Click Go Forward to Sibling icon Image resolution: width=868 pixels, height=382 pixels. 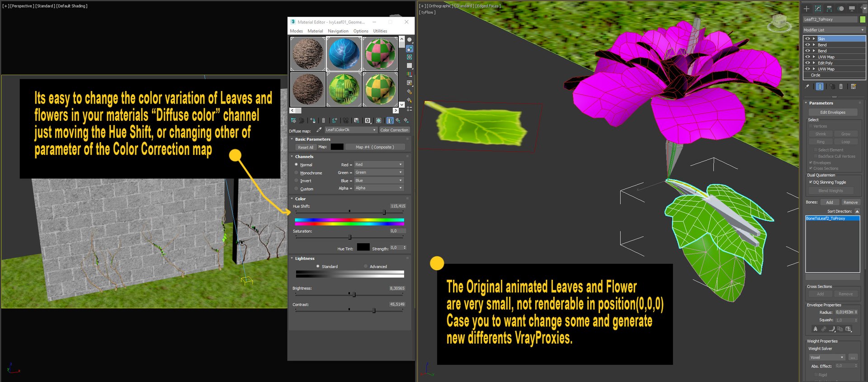coord(406,120)
